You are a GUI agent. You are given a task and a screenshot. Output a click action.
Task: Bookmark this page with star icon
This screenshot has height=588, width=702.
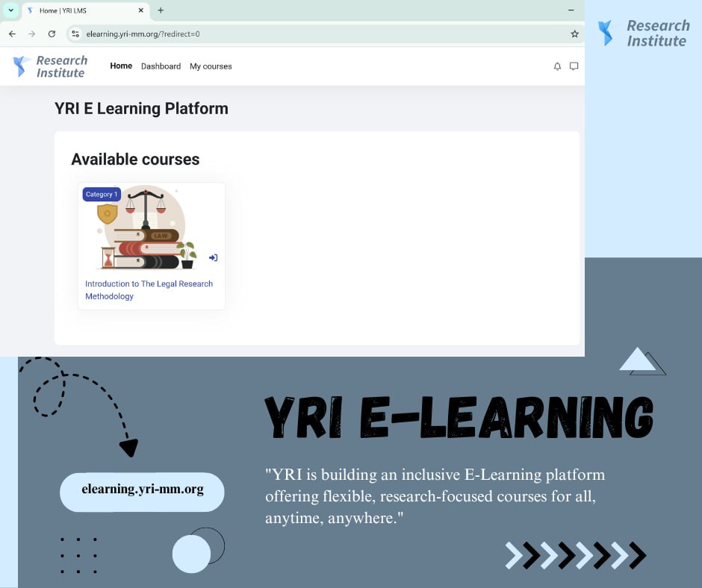[574, 34]
